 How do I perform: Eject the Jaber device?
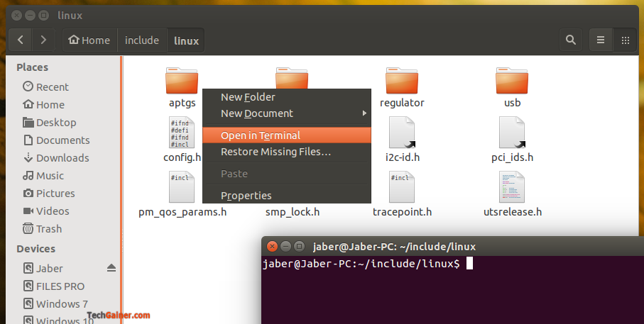[111, 268]
